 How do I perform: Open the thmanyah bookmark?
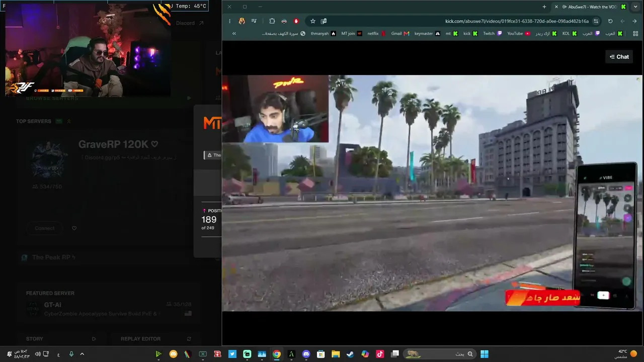pos(323,33)
